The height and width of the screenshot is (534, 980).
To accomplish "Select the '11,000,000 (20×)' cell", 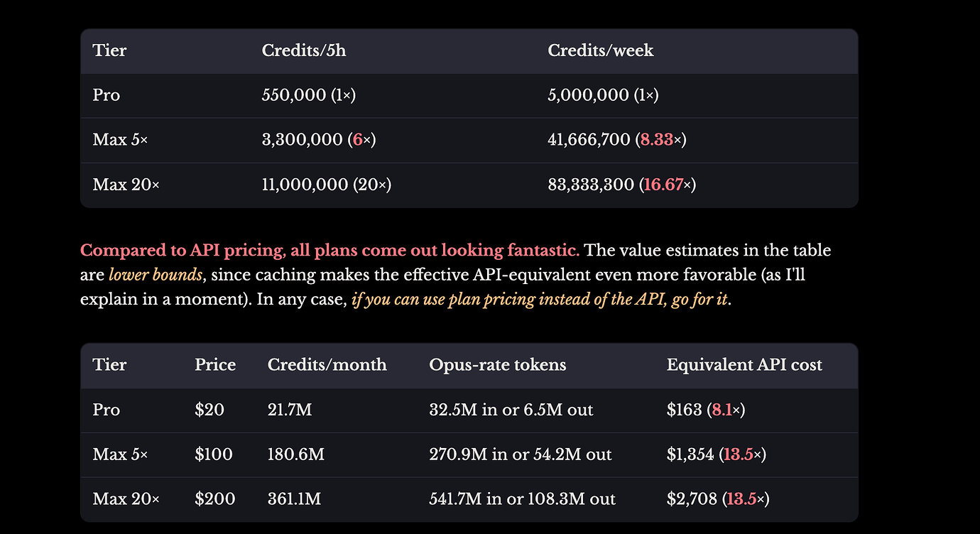I will pos(327,185).
